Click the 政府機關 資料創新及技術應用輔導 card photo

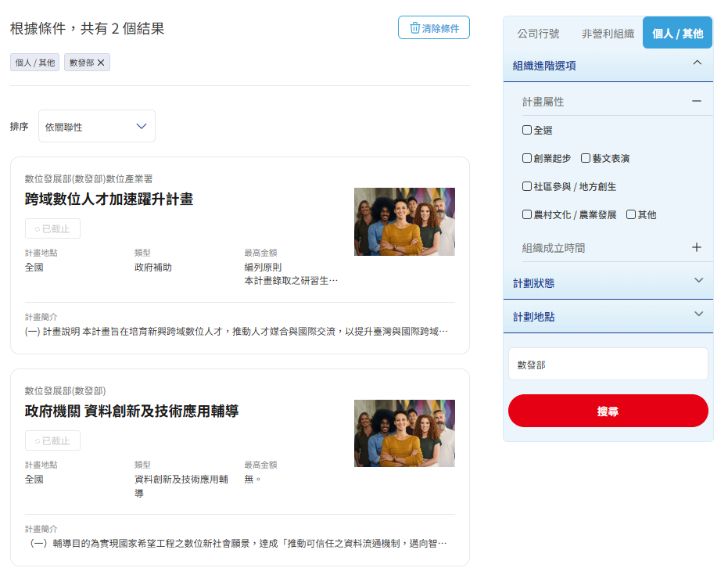(404, 433)
